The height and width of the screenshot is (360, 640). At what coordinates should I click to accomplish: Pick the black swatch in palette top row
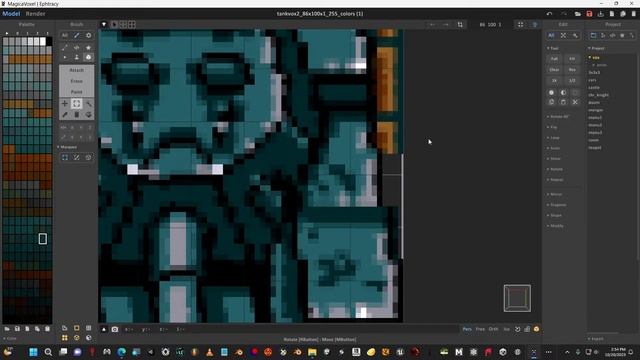(x=49, y=41)
